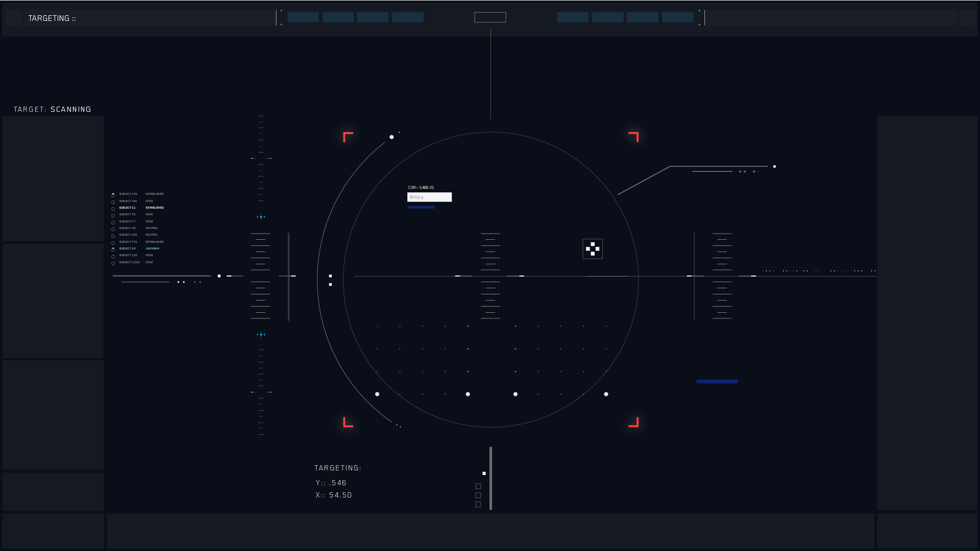Click the blue bar under the 39-09-9 field

421,207
